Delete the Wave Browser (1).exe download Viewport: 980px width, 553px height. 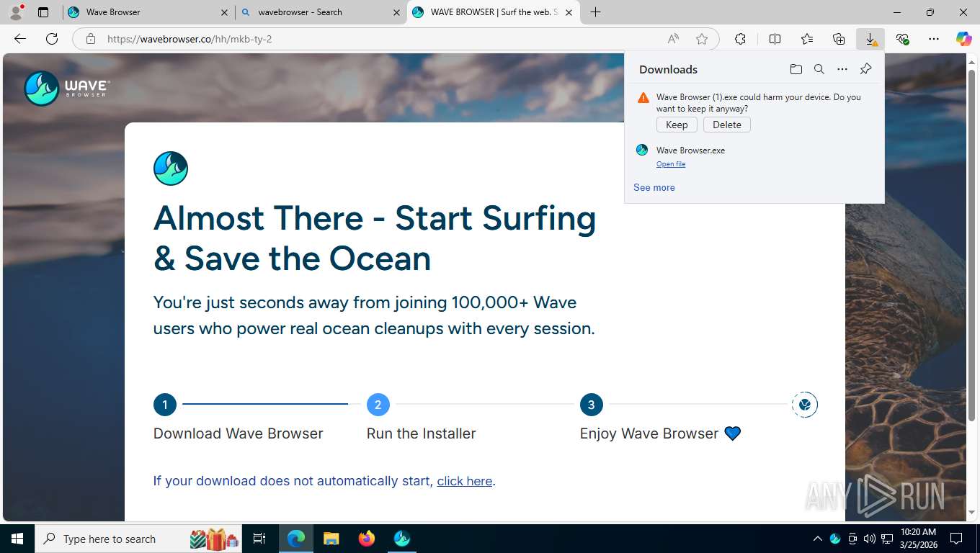click(727, 125)
